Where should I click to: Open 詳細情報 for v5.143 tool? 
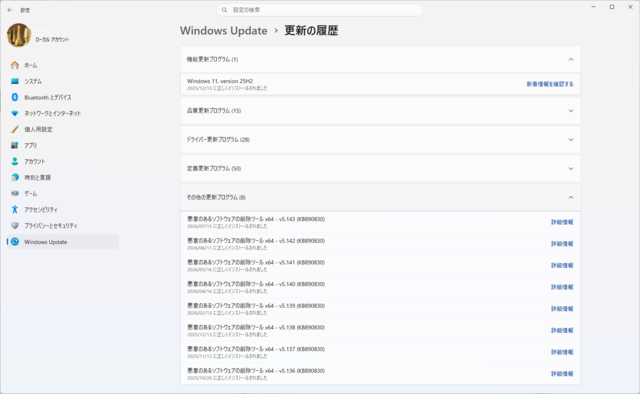562,222
